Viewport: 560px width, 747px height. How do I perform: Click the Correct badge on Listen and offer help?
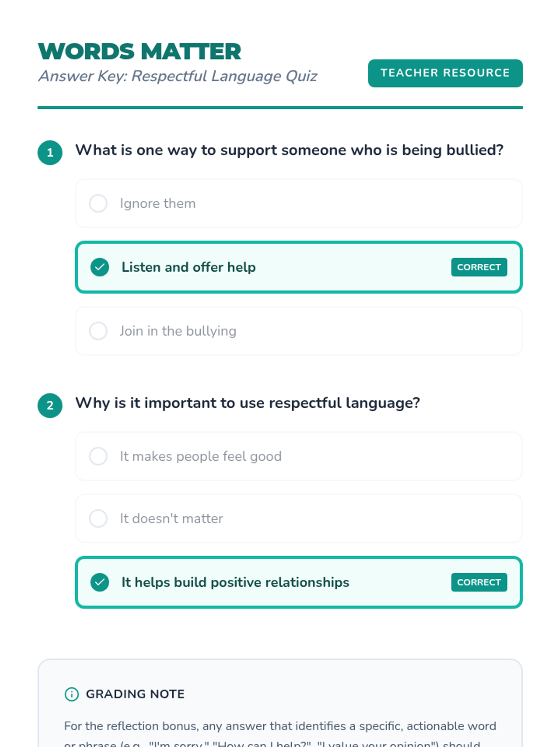(x=479, y=267)
